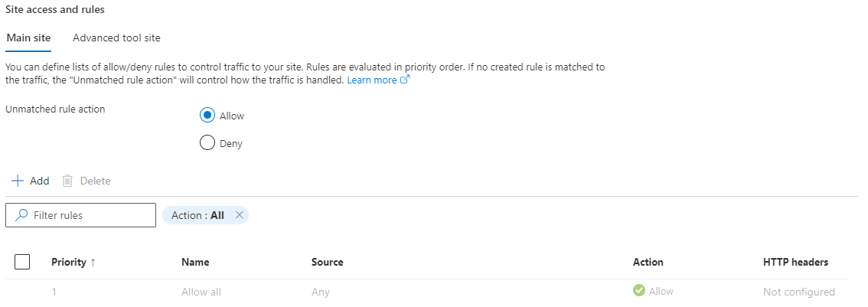
Task: Select the Deny radio button
Action: tap(207, 143)
